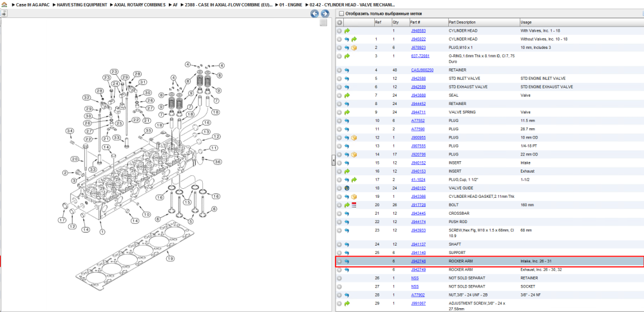Expand breadcrumb arrow before 'HARVESTING EQUIPMENT'
Image resolution: width=644 pixels, height=312 pixels.
click(x=54, y=5)
